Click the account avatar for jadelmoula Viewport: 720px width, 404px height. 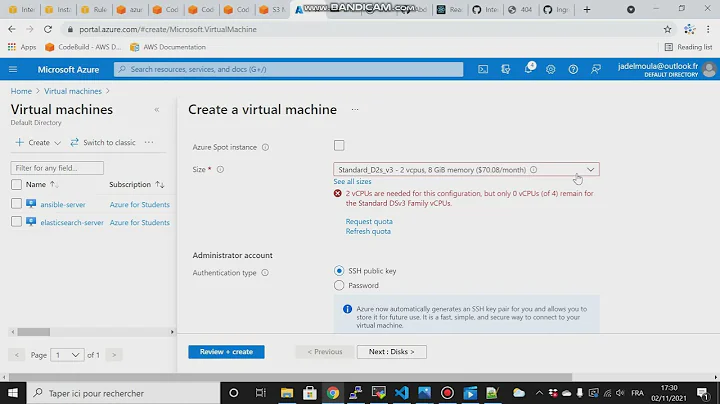click(x=709, y=69)
